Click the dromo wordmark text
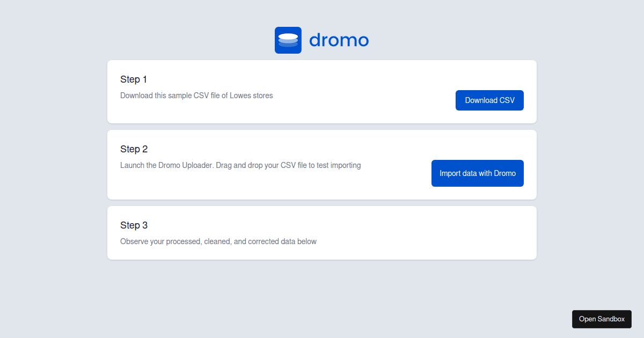 [x=339, y=40]
